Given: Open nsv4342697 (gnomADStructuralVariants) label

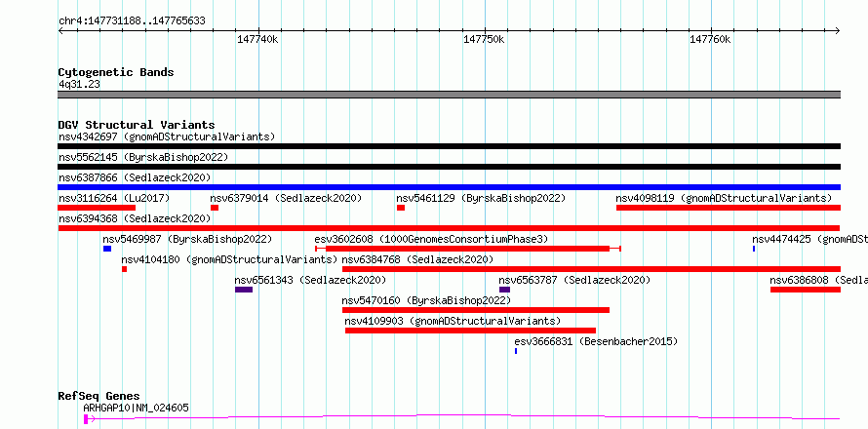Looking at the screenshot, I should [x=167, y=136].
